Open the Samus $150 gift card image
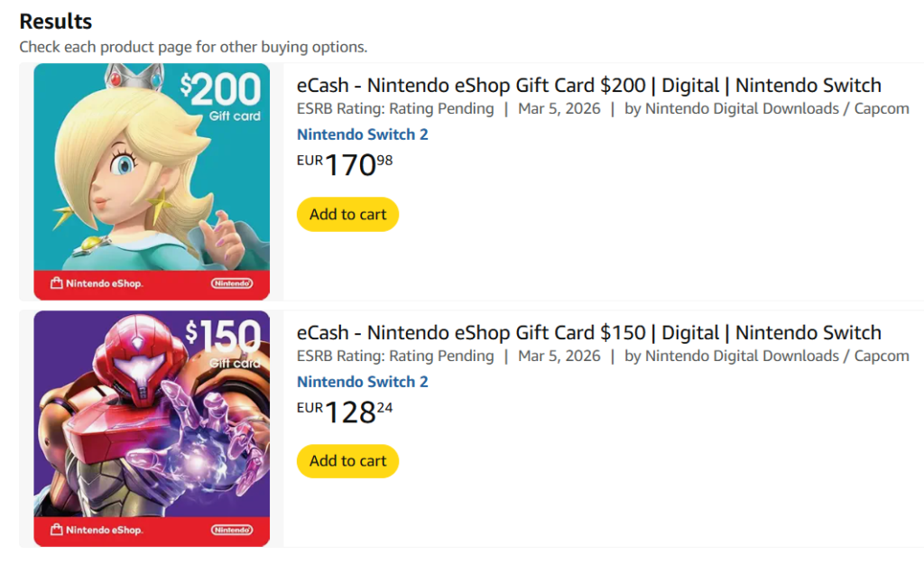 [152, 415]
